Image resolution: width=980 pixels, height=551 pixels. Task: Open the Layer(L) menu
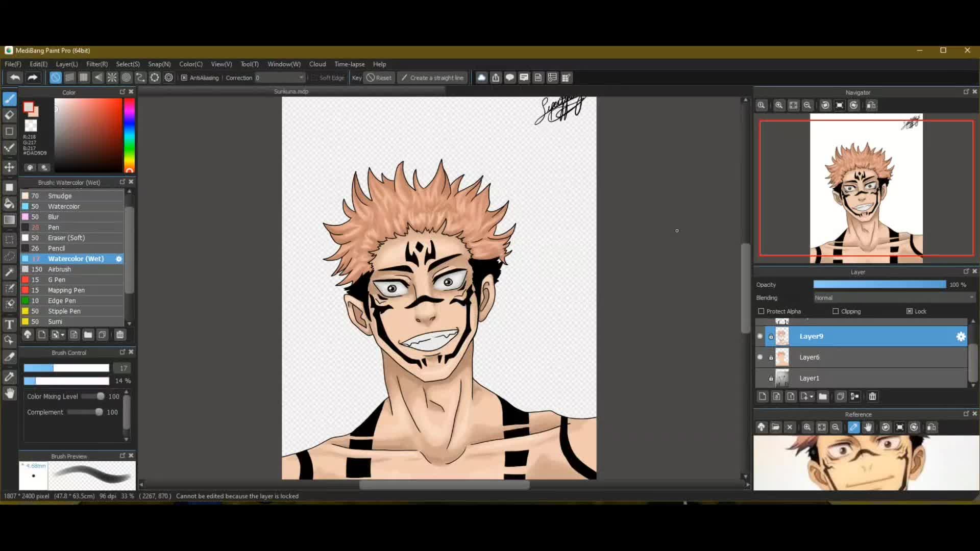coord(67,64)
